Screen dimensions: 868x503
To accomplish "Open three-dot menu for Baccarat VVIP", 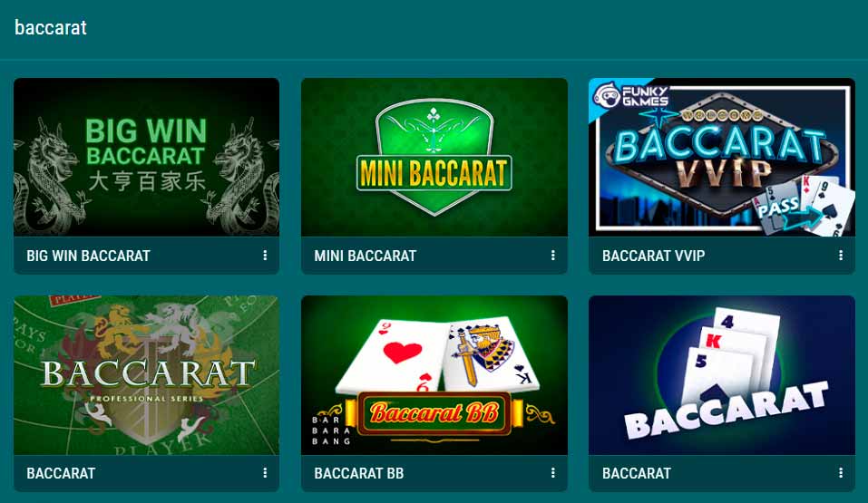I will (x=840, y=255).
